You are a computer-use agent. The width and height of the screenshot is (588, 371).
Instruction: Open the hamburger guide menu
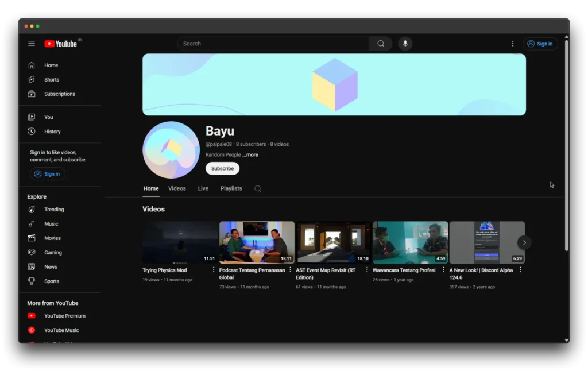point(32,44)
